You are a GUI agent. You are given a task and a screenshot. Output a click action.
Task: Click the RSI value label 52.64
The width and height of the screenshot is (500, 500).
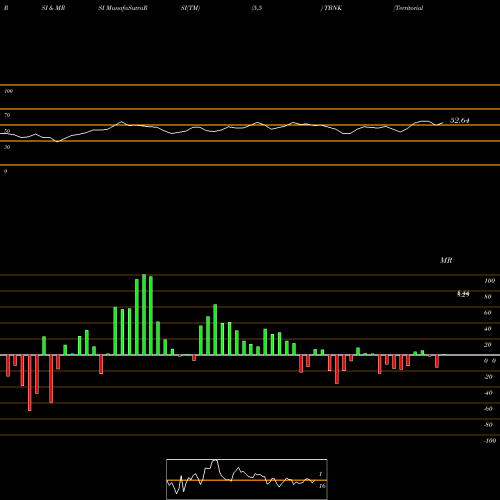[x=459, y=120]
